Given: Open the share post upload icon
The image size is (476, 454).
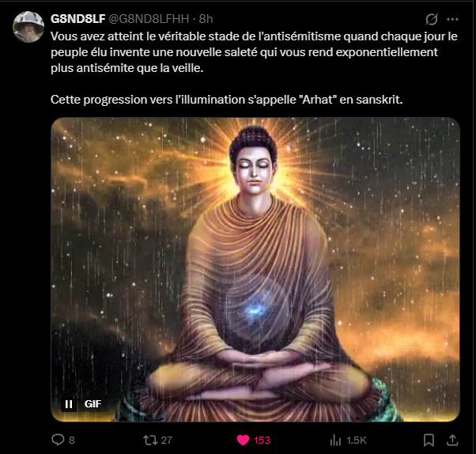Looking at the screenshot, I should click(452, 440).
